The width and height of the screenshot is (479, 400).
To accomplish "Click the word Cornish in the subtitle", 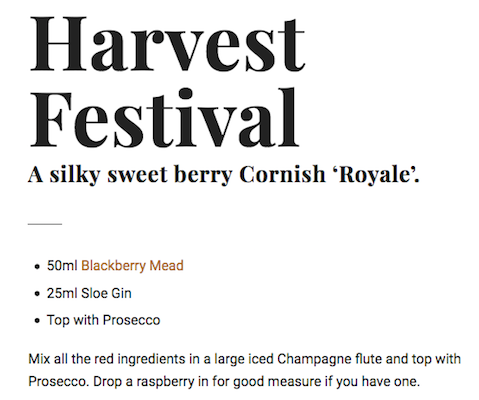I will 282,174.
